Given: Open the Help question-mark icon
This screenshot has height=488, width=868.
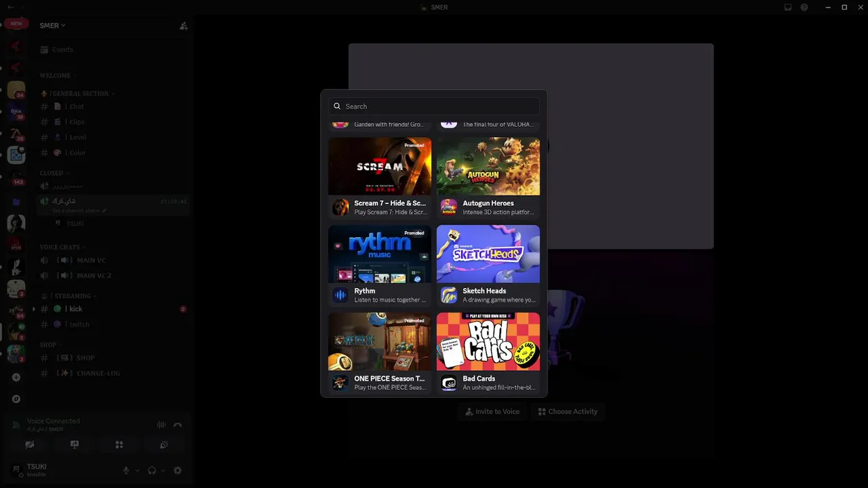Looking at the screenshot, I should coord(804,7).
